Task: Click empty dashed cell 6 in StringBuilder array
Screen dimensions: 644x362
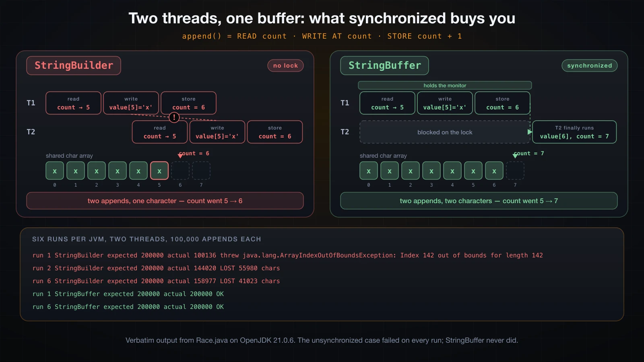Action: pyautogui.click(x=180, y=171)
